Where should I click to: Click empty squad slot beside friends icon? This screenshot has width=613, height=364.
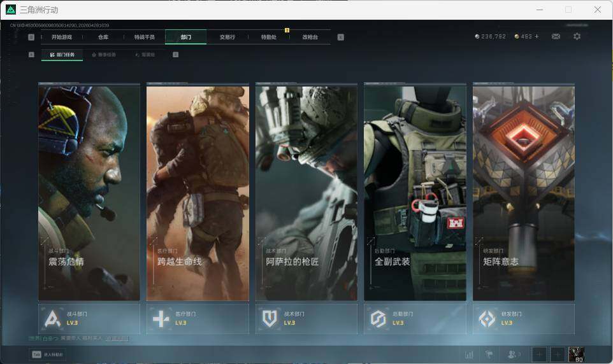538,354
